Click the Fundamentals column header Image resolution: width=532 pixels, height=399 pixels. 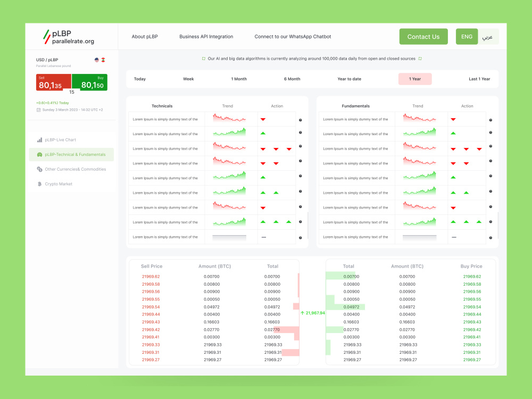click(355, 106)
